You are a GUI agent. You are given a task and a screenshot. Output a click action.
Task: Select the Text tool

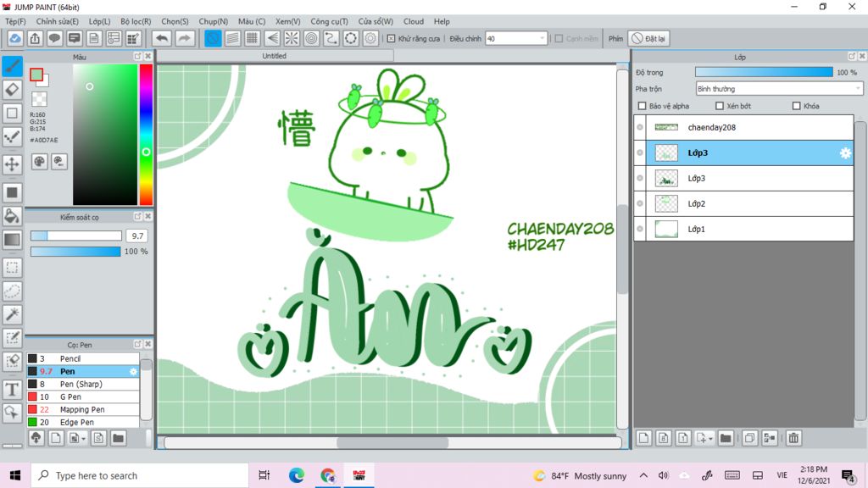(12, 389)
